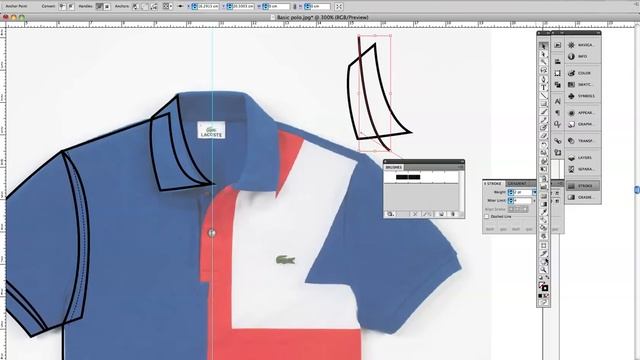
Task: Open the Brushes panel flyout menu
Action: pyautogui.click(x=460, y=167)
